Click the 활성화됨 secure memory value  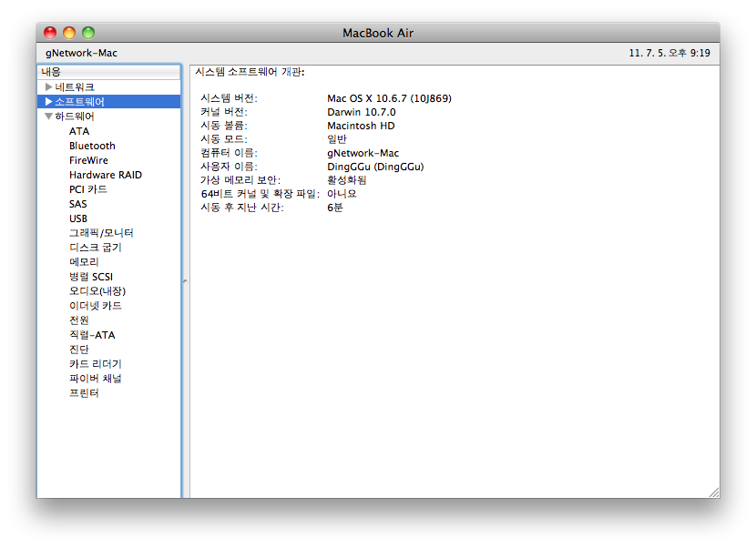tap(347, 180)
